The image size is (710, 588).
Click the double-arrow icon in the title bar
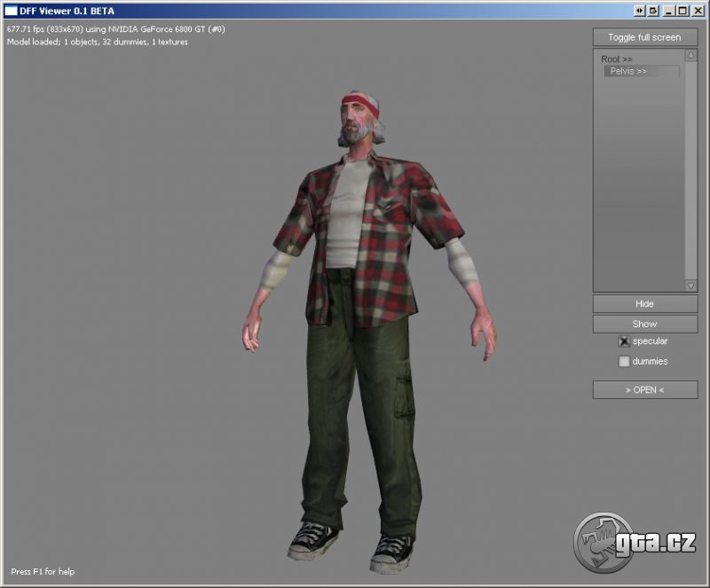click(x=639, y=11)
